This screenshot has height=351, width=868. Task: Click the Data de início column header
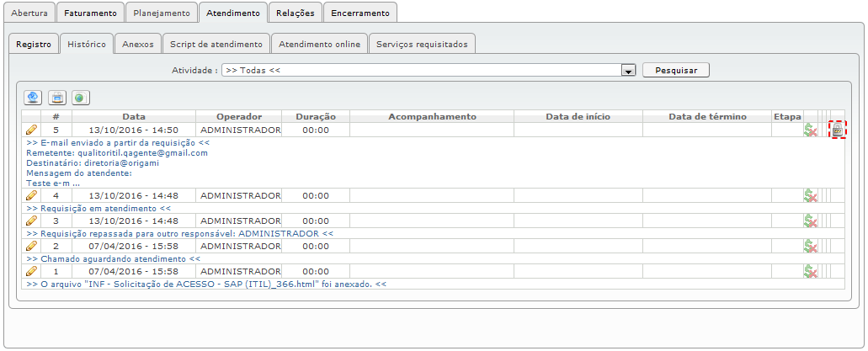pos(578,116)
